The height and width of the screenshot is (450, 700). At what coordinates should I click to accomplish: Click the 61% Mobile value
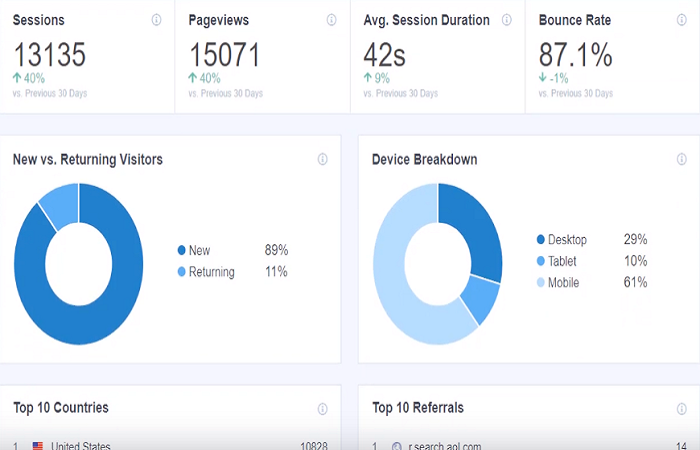coord(635,282)
